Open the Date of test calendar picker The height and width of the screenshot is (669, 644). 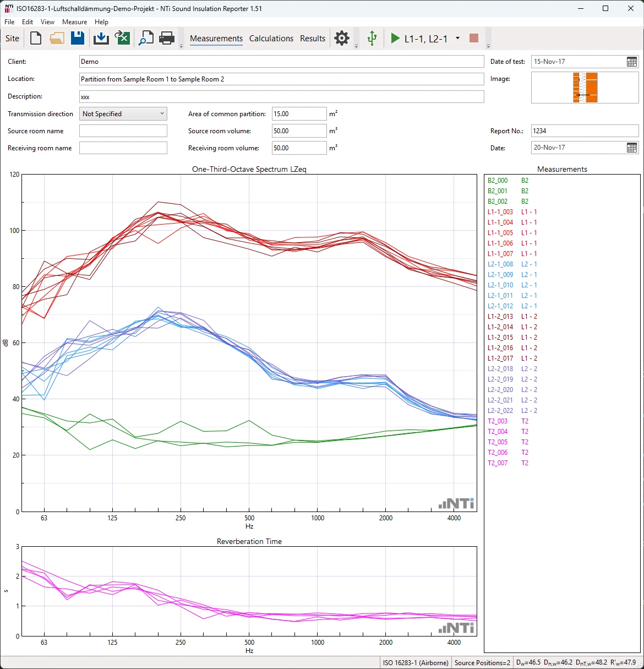click(632, 62)
